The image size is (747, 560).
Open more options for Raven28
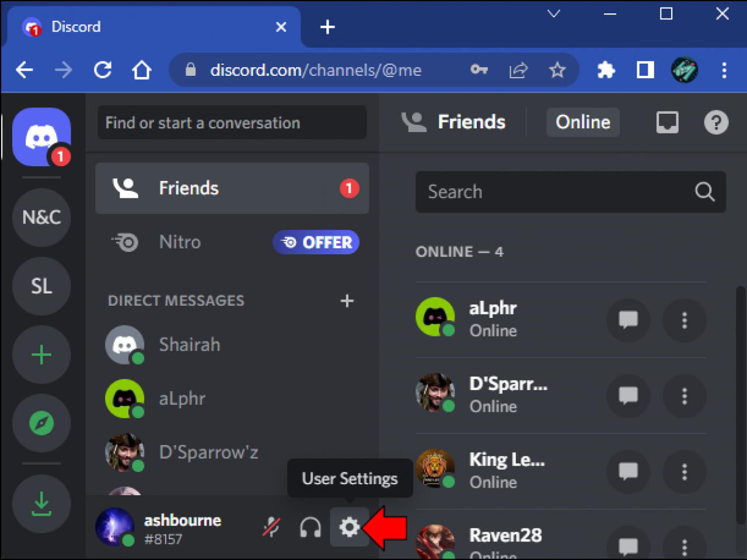684,546
